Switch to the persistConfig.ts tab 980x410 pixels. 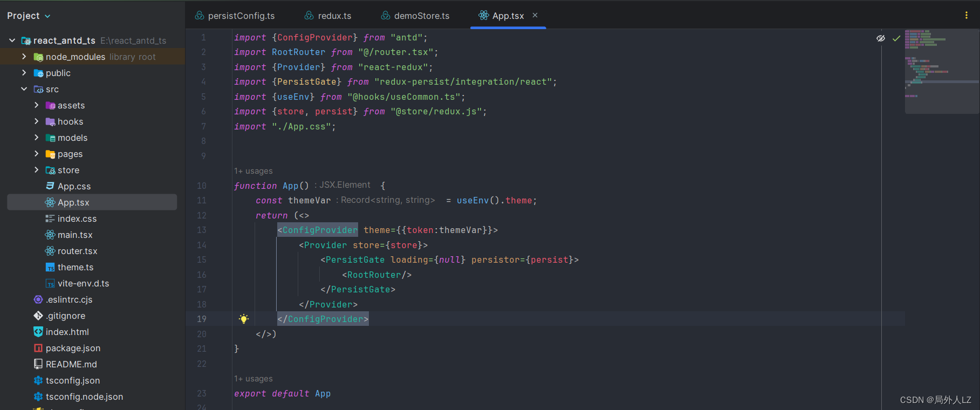click(x=235, y=16)
